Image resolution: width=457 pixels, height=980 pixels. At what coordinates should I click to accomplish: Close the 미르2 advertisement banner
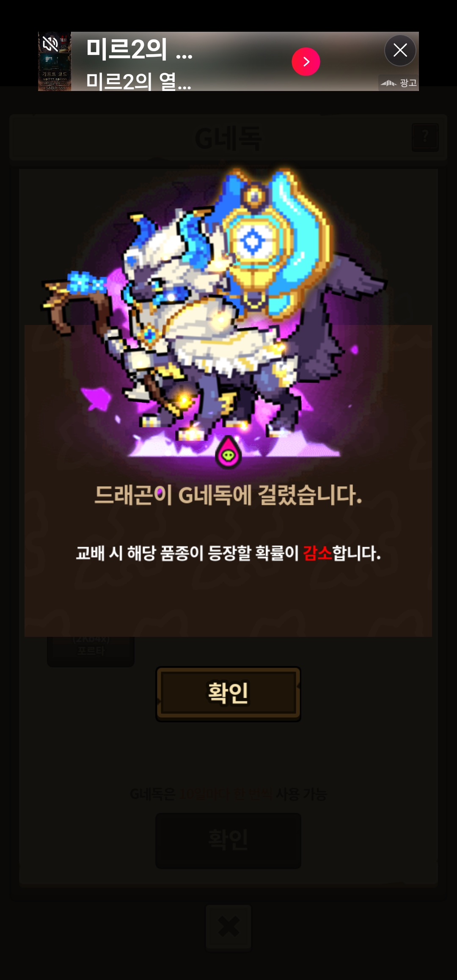click(400, 51)
